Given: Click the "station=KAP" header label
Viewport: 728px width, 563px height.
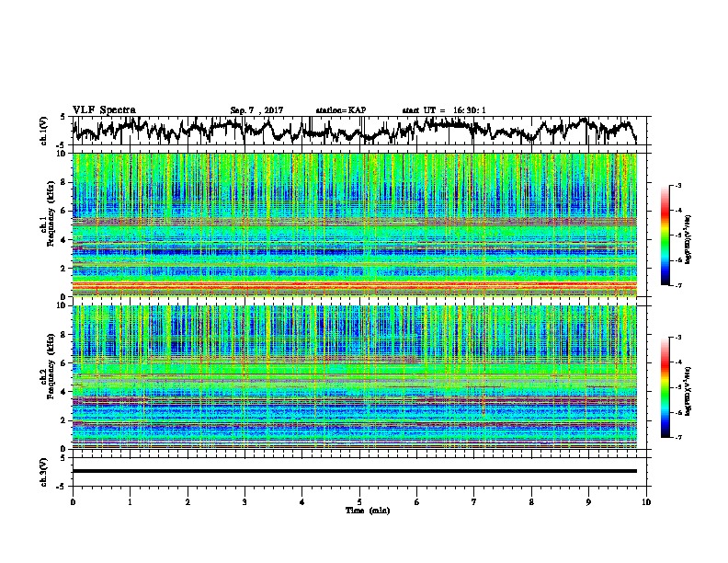Looking at the screenshot, I should pyautogui.click(x=341, y=110).
